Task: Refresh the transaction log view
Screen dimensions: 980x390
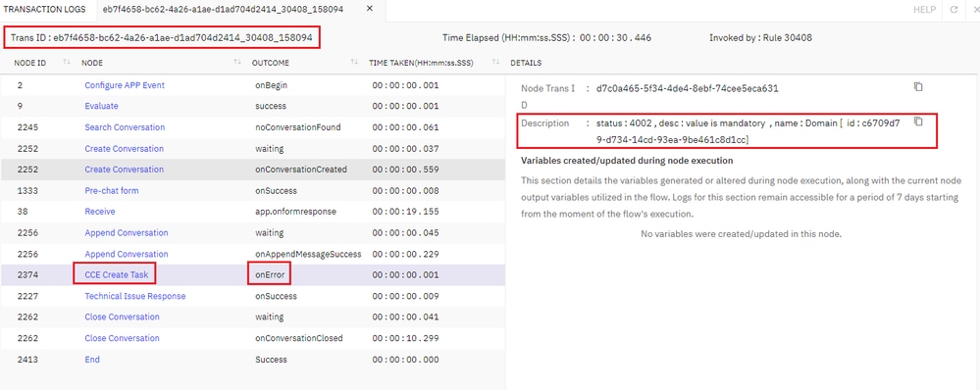Action: [954, 10]
